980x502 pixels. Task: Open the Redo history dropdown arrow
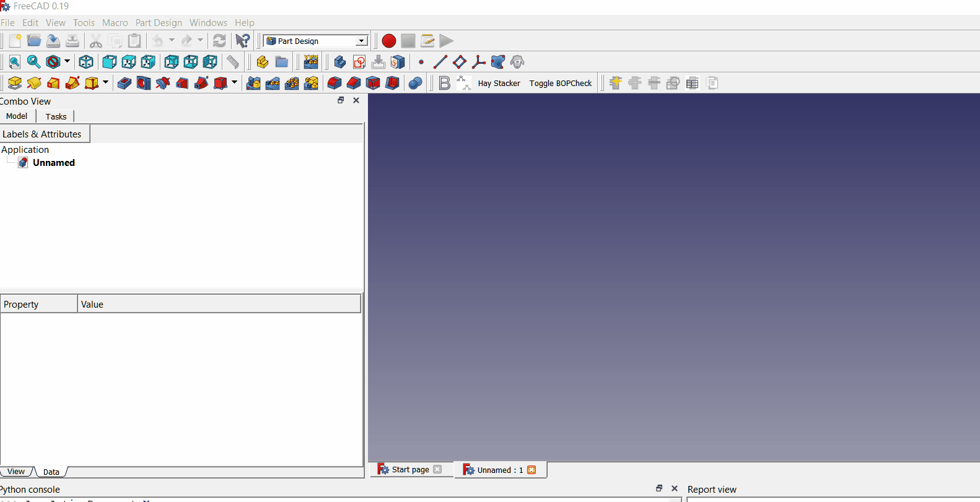pyautogui.click(x=200, y=40)
